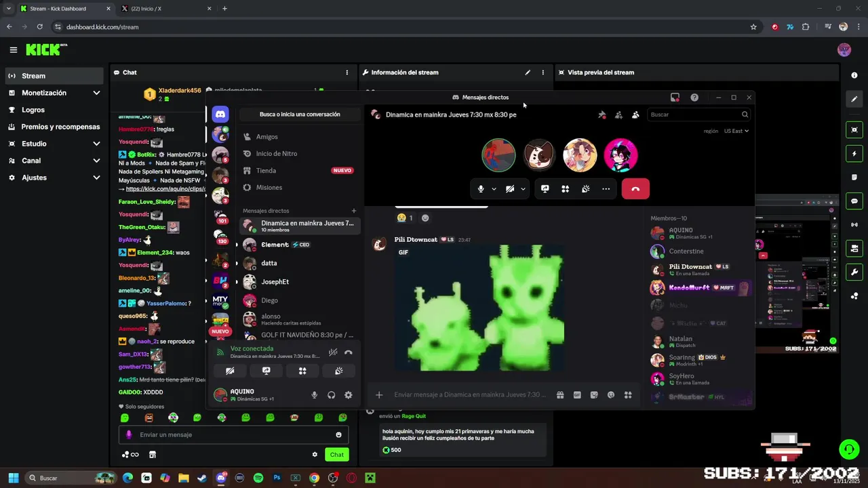Viewport: 868px width, 488px height.
Task: Mute microphone in Discord user panel
Action: [x=314, y=395]
